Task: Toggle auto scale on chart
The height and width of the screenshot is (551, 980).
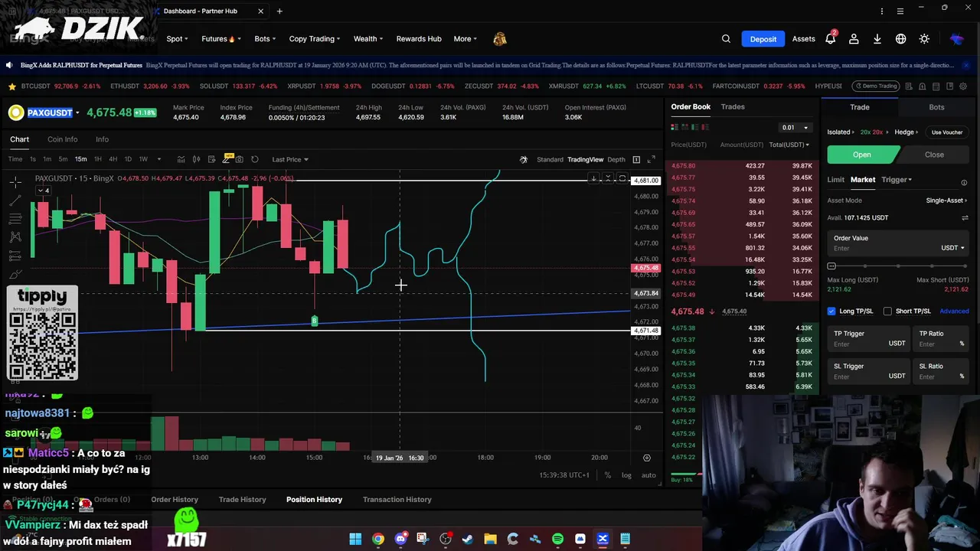Action: pos(648,475)
